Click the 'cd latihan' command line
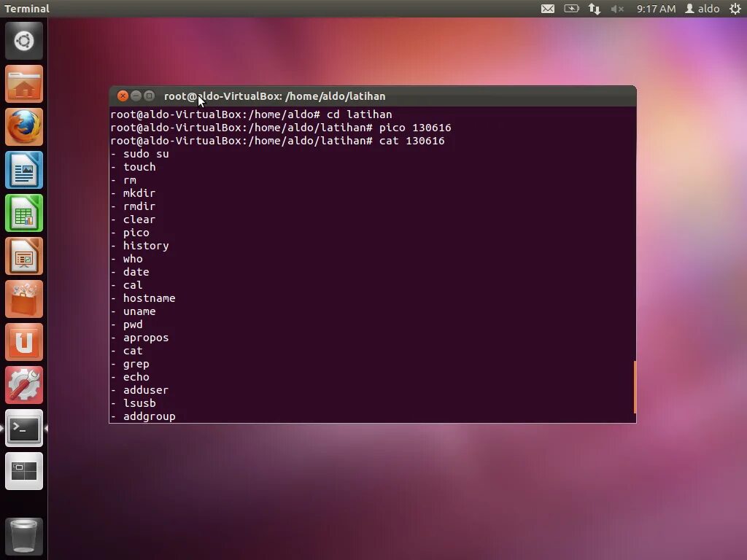The image size is (747, 560). (x=251, y=114)
